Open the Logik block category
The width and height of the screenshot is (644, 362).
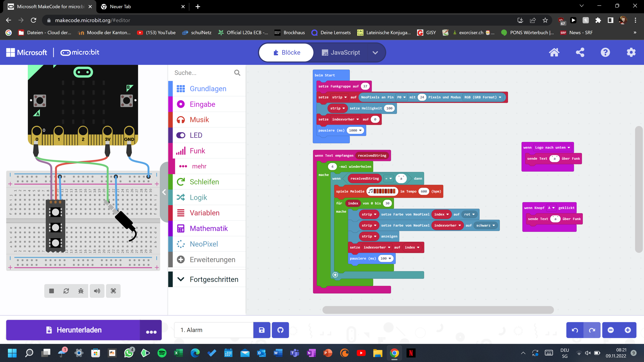click(x=198, y=197)
